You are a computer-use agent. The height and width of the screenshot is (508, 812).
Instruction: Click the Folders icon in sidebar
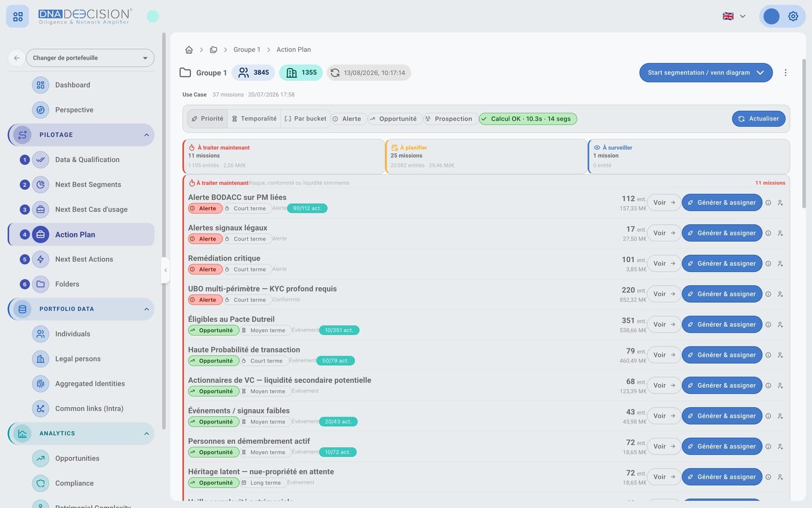41,284
